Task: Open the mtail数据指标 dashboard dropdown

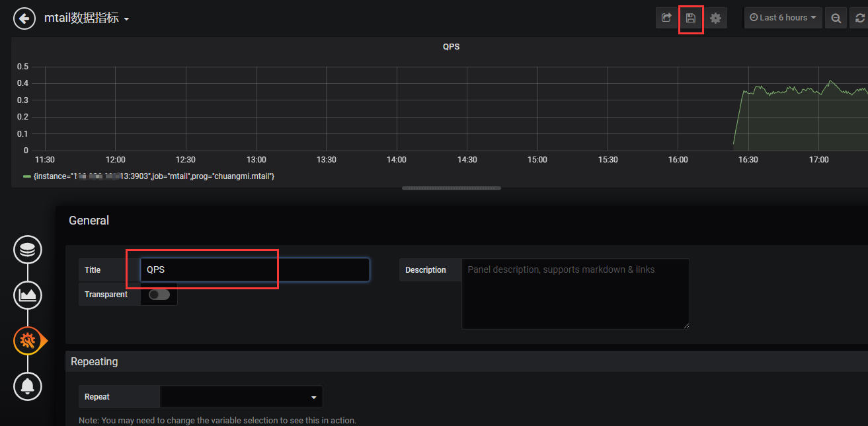Action: [86, 18]
